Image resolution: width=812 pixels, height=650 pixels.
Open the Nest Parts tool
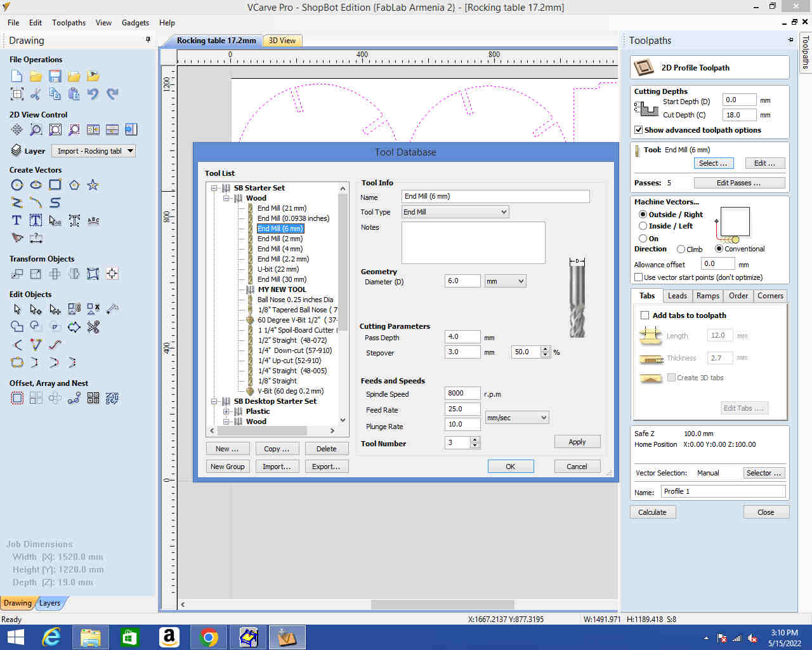click(x=112, y=398)
